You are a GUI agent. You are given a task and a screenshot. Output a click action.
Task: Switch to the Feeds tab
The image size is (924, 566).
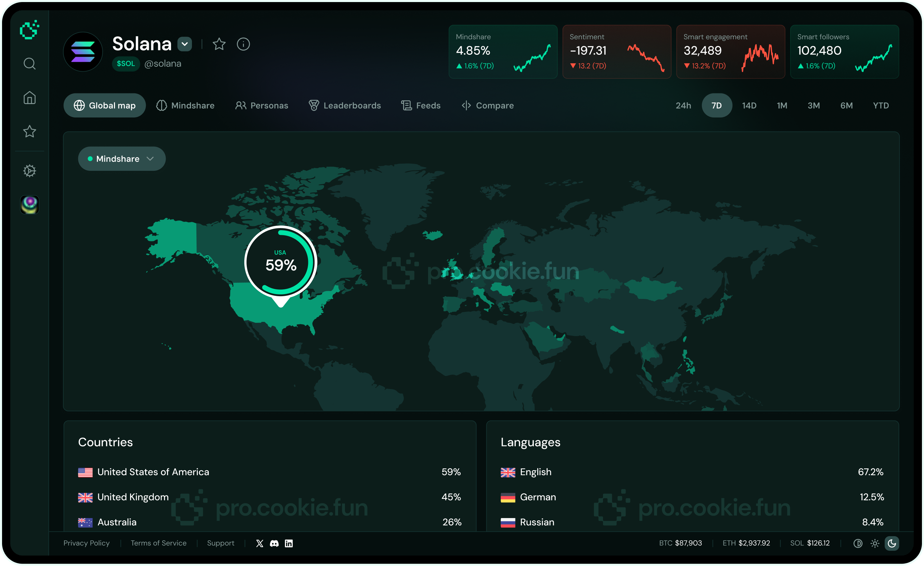click(x=421, y=105)
